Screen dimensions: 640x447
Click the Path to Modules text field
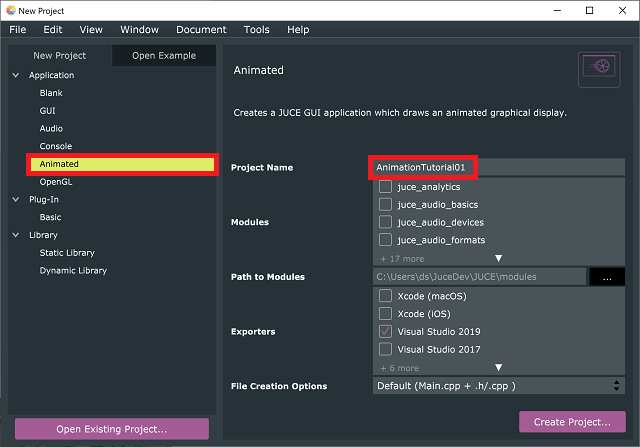pos(480,277)
